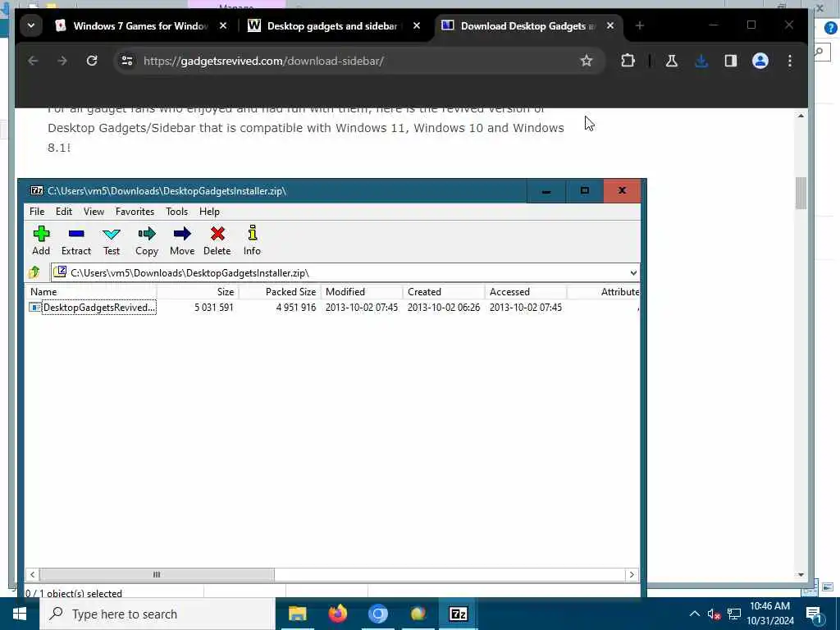
Task: Sort by the Created column header
Action: [444, 292]
